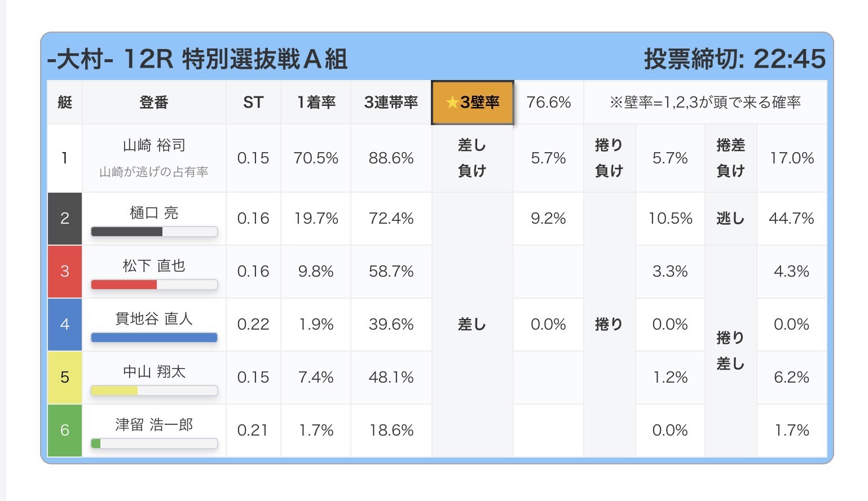Select boat number 3 red cell
Viewport: 868px width, 501px height.
[65, 272]
